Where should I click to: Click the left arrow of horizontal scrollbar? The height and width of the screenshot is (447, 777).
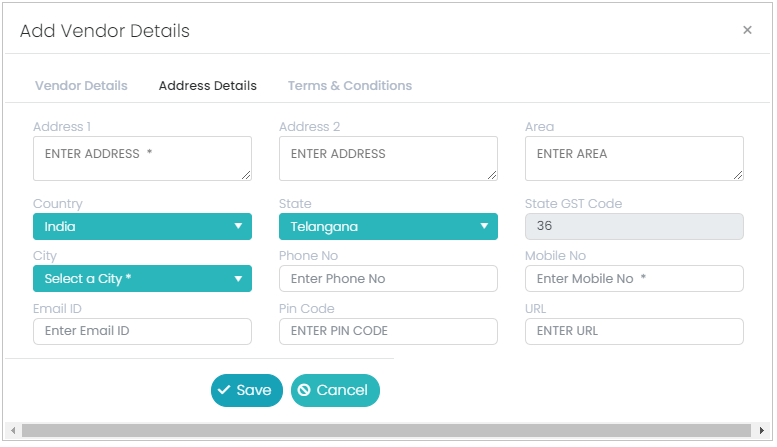[x=13, y=431]
